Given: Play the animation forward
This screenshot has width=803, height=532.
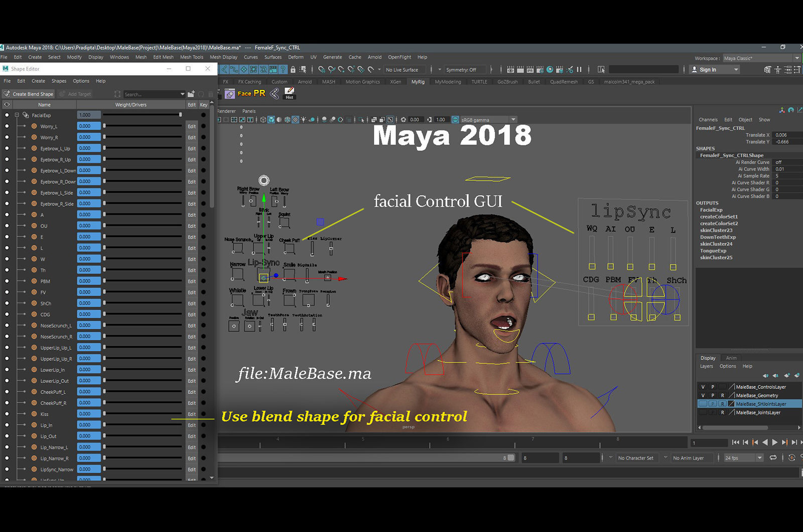Looking at the screenshot, I should coord(774,442).
